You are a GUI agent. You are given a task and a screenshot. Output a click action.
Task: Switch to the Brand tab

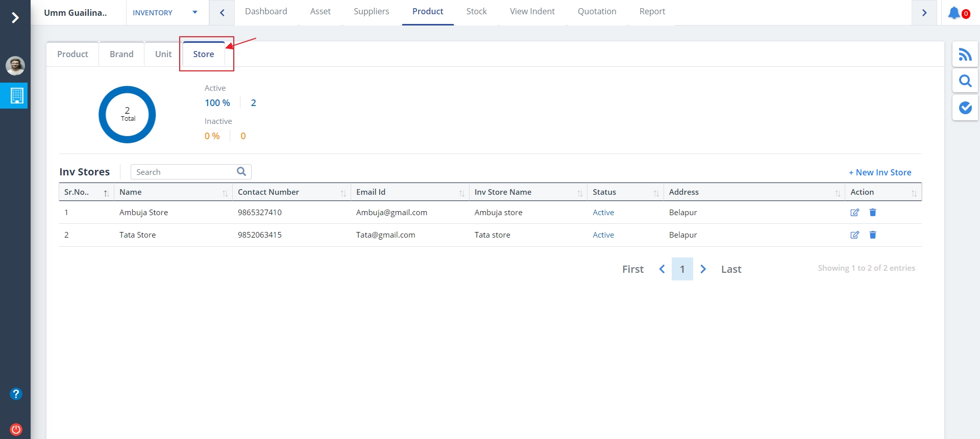tap(121, 54)
